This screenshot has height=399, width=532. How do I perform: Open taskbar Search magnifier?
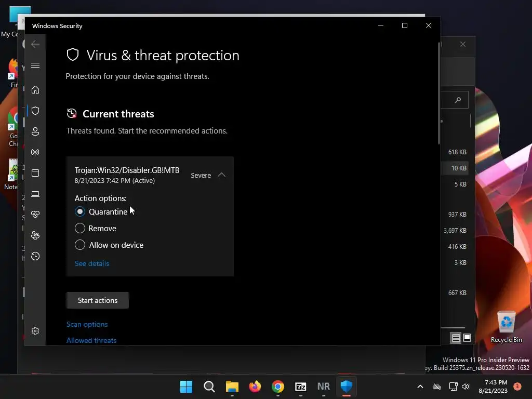tap(209, 387)
